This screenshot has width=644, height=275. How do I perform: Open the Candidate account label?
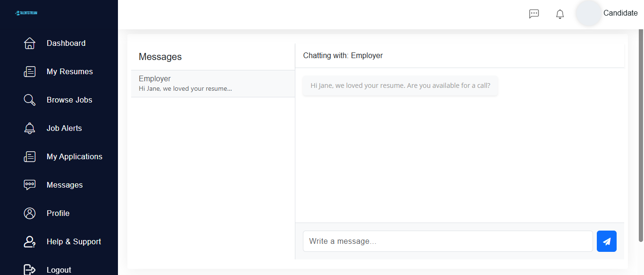(620, 13)
